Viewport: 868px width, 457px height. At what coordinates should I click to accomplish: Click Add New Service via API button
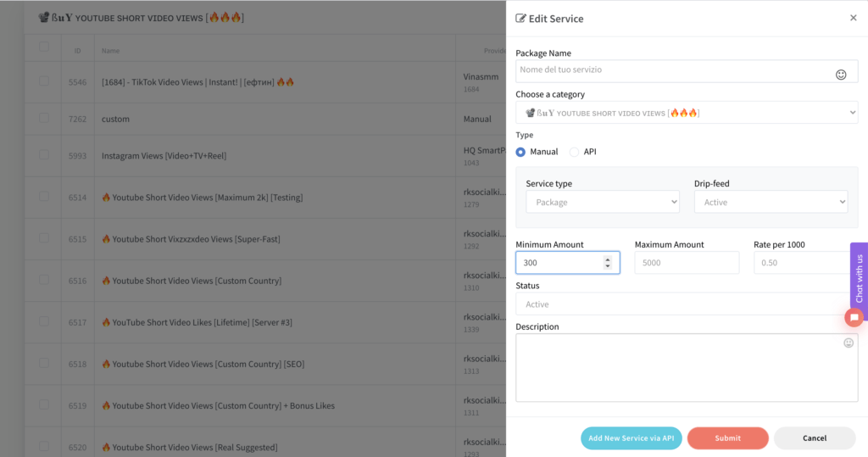tap(631, 437)
